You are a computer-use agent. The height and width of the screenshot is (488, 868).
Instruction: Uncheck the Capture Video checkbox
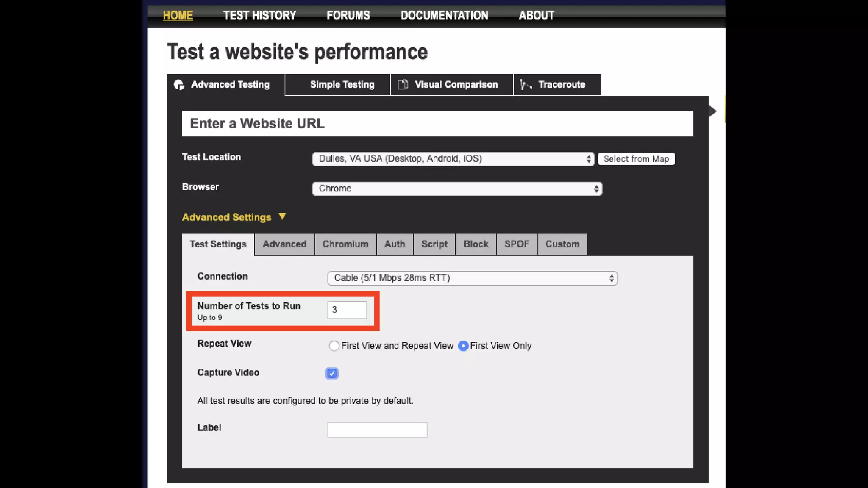(332, 373)
